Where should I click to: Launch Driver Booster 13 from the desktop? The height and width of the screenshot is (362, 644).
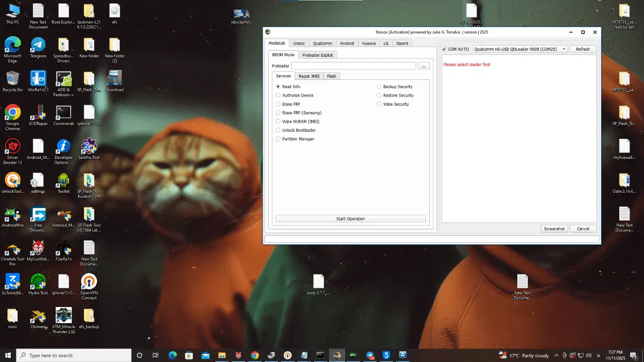(x=12, y=147)
